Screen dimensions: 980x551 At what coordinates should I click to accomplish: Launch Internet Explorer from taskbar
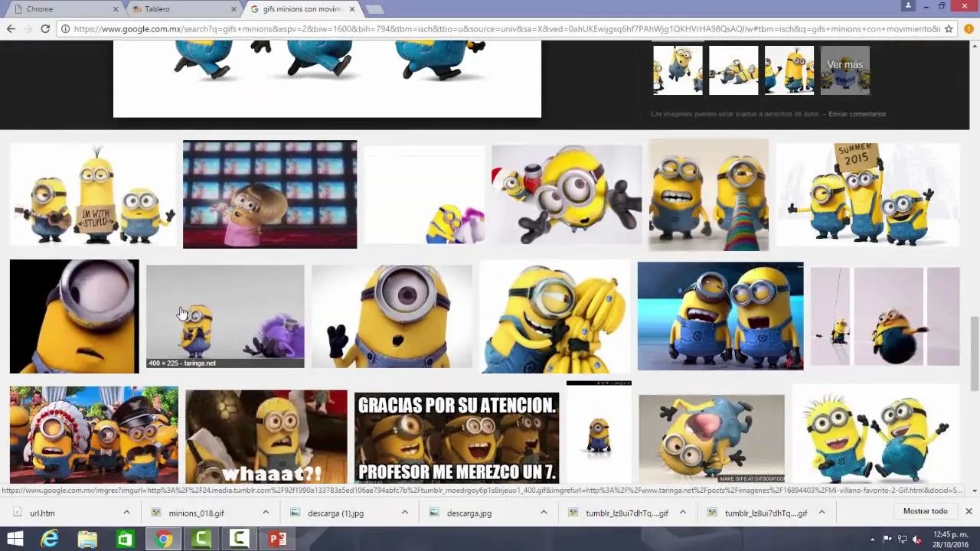(x=50, y=539)
